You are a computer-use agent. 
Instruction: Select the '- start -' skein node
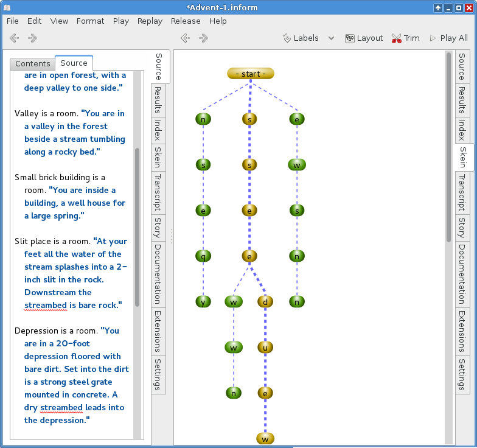coord(251,74)
